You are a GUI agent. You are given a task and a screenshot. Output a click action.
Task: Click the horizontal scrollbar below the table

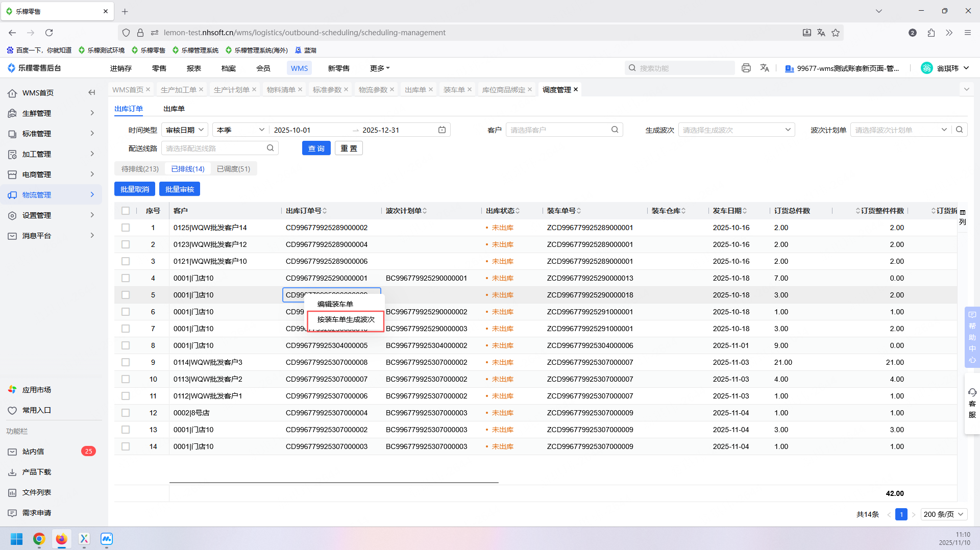(x=334, y=482)
